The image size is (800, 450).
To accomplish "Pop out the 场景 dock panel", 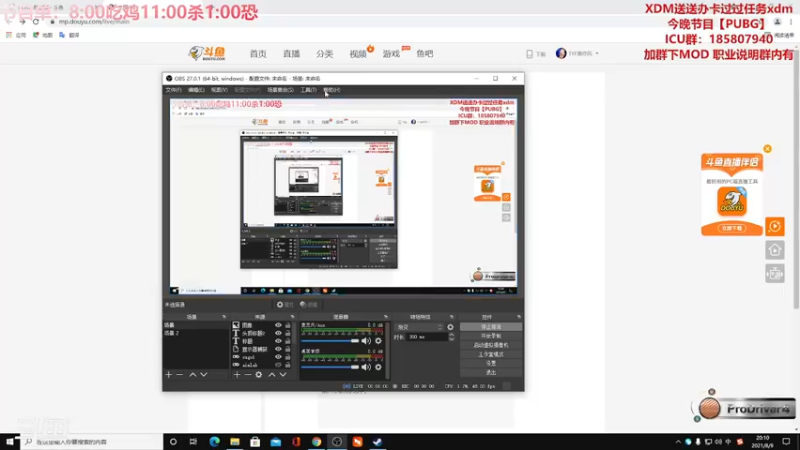I will coord(224,317).
